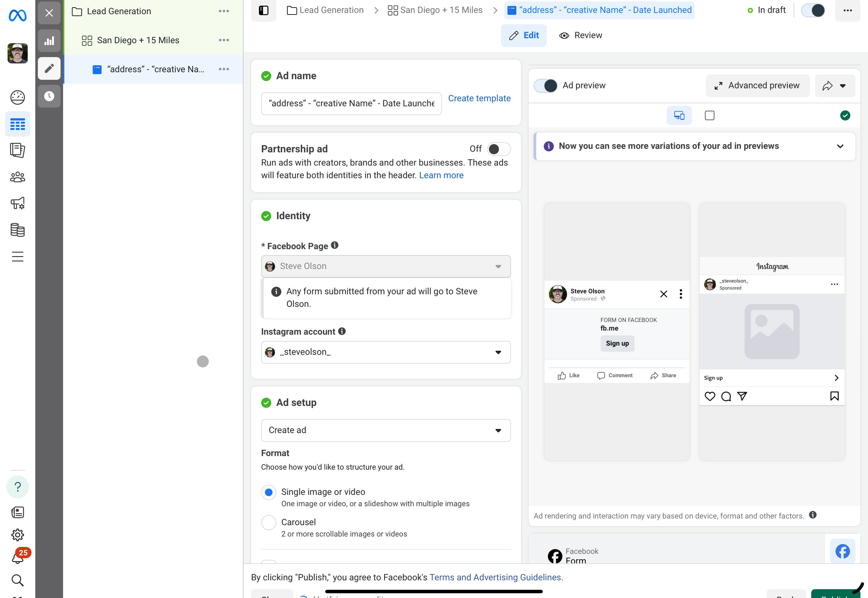Viewport: 868px width, 598px height.
Task: Open the Instagram account dropdown
Action: pos(385,352)
